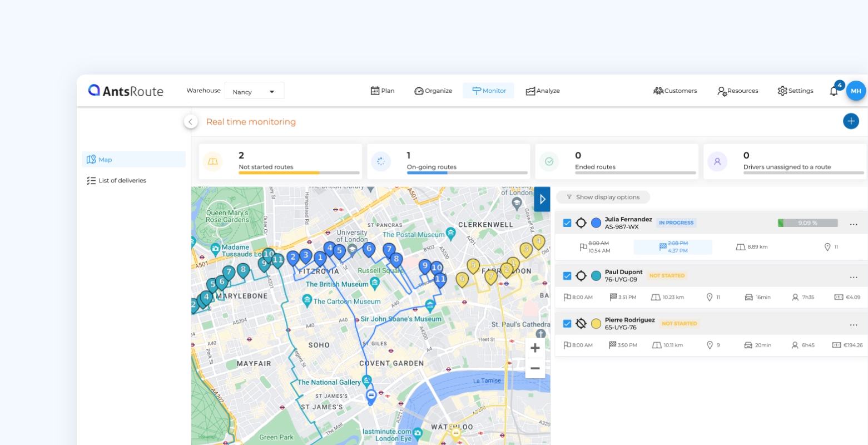This screenshot has width=868, height=445.
Task: Open the Analyze tab
Action: [x=543, y=91]
